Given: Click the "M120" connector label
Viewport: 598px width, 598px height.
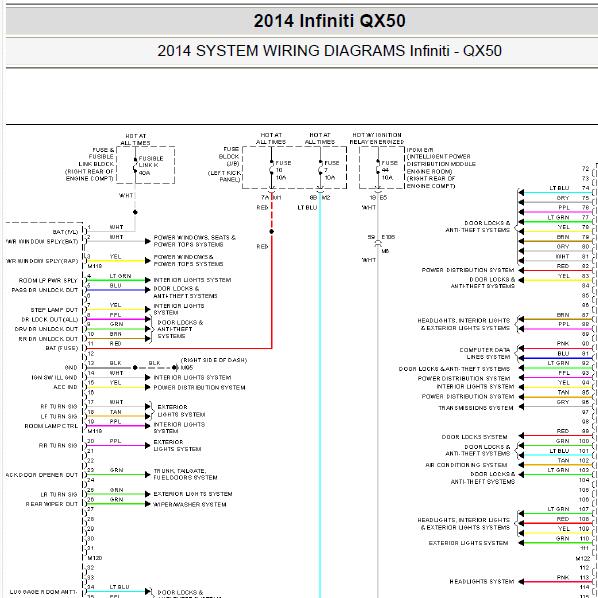Looking at the screenshot, I should (x=95, y=558).
